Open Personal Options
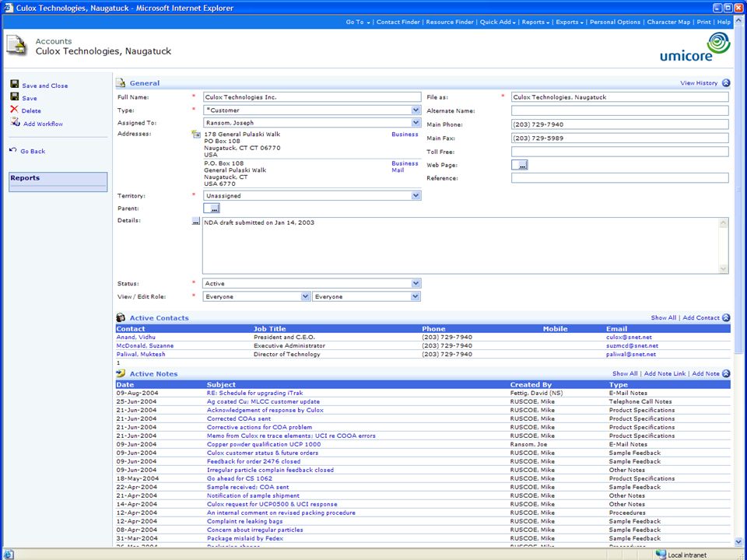The image size is (747, 560). (x=615, y=22)
